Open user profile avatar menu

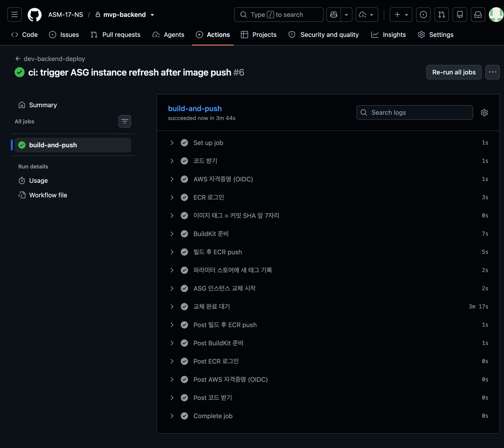[x=496, y=15]
